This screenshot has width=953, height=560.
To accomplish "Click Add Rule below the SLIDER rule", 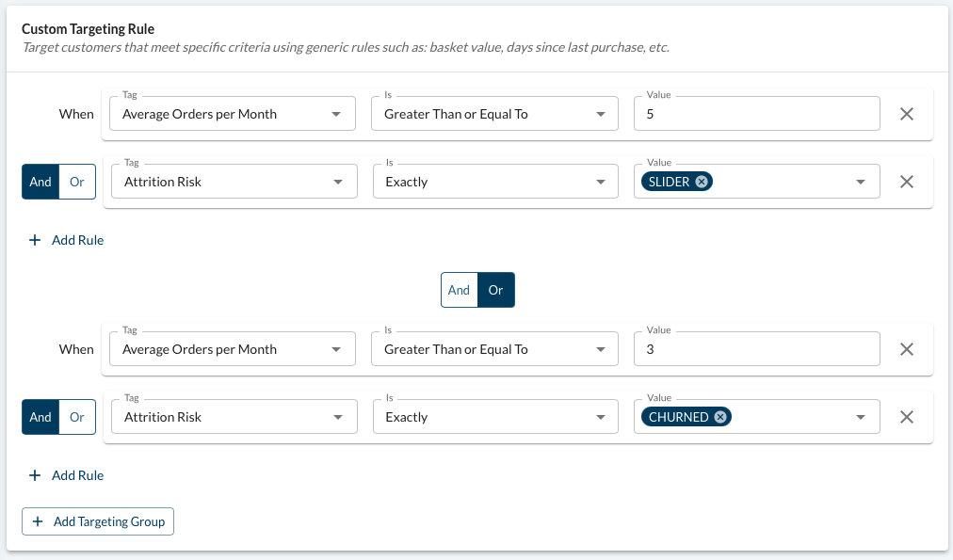I will 67,240.
